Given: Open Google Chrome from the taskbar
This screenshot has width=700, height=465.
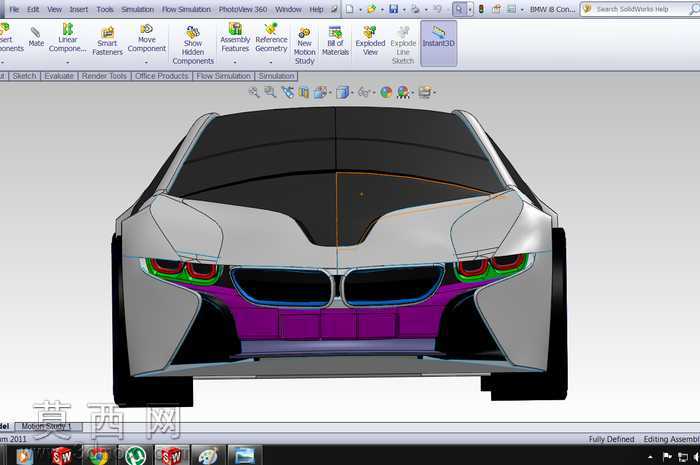Looking at the screenshot, I should [x=98, y=456].
